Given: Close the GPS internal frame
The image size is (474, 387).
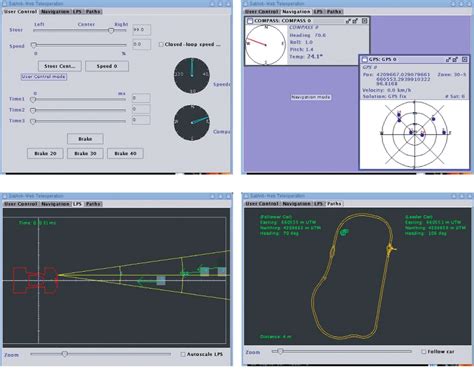Looking at the screenshot, I should 465,59.
